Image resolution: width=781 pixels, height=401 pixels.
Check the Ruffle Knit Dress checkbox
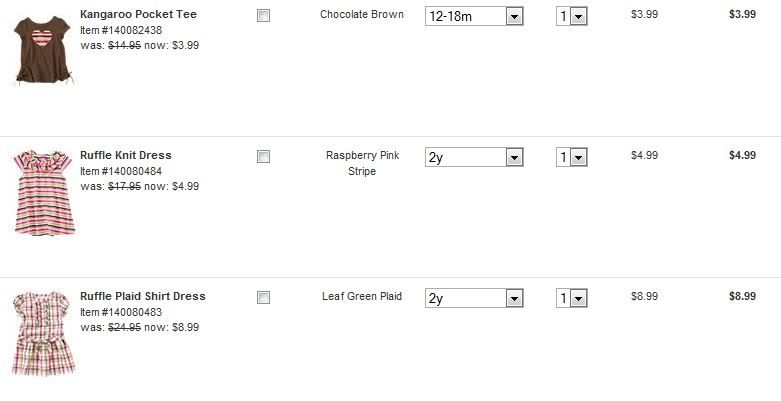[263, 157]
